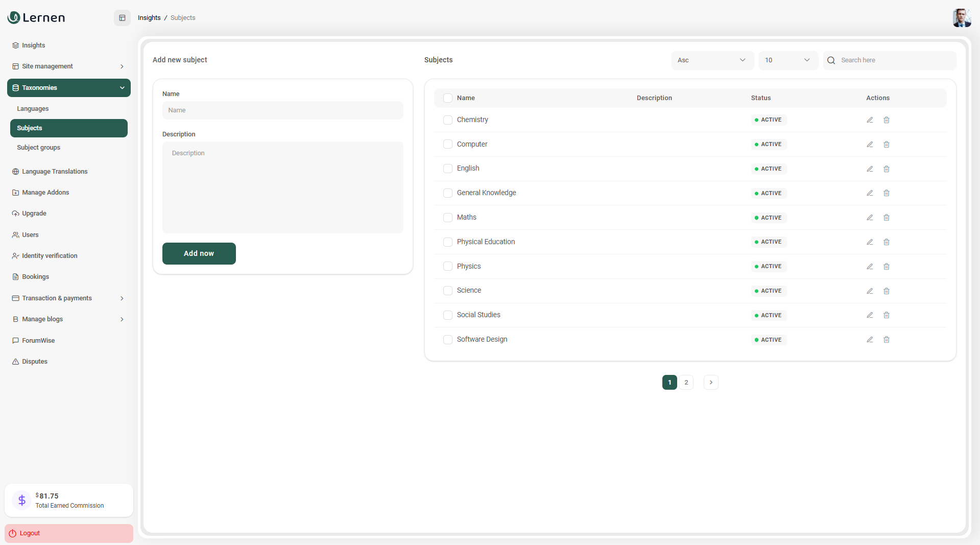Screen dimensions: 980x545
Task: Click the edit pencil icon for Chemistry
Action: 870,120
